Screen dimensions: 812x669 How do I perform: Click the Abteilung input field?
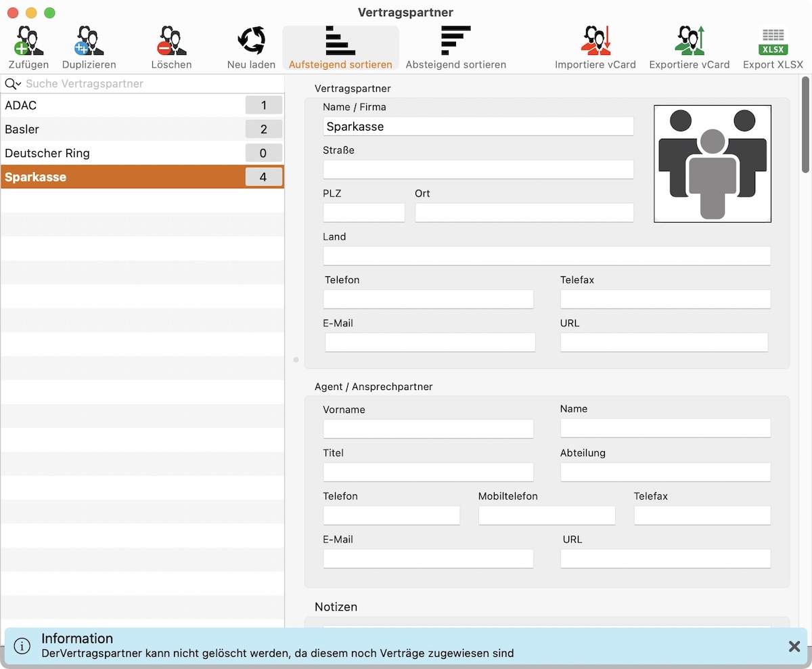[x=665, y=472]
